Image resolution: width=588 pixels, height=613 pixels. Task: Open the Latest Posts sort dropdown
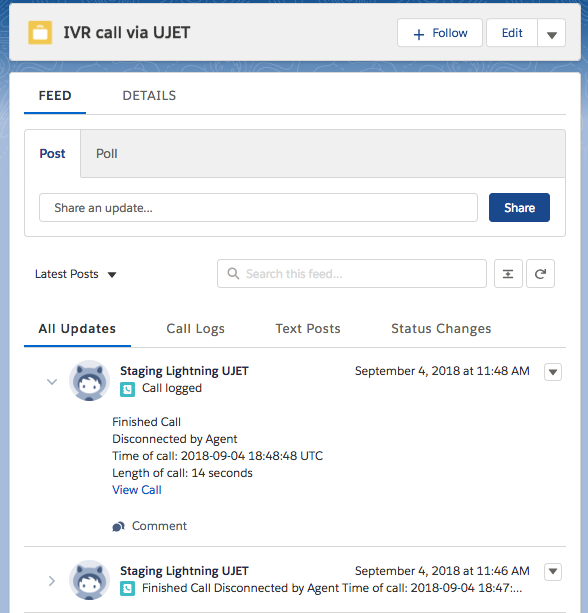(x=76, y=274)
